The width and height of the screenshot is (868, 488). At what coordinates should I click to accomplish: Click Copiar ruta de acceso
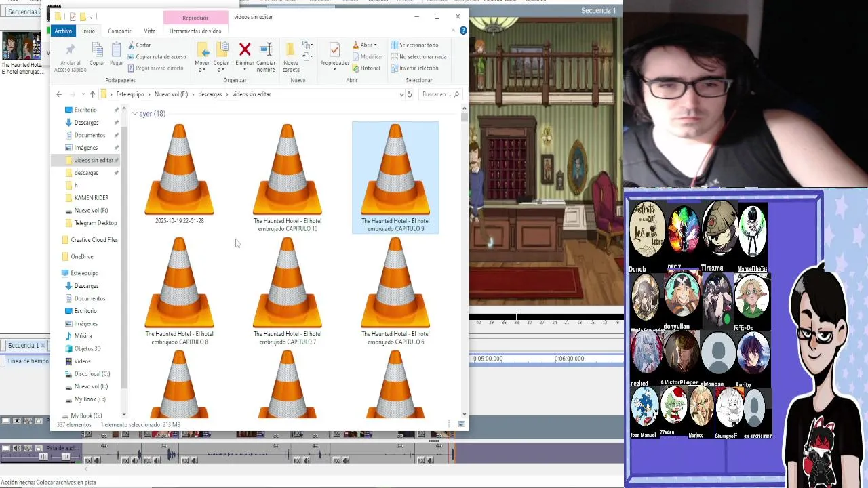tap(157, 57)
